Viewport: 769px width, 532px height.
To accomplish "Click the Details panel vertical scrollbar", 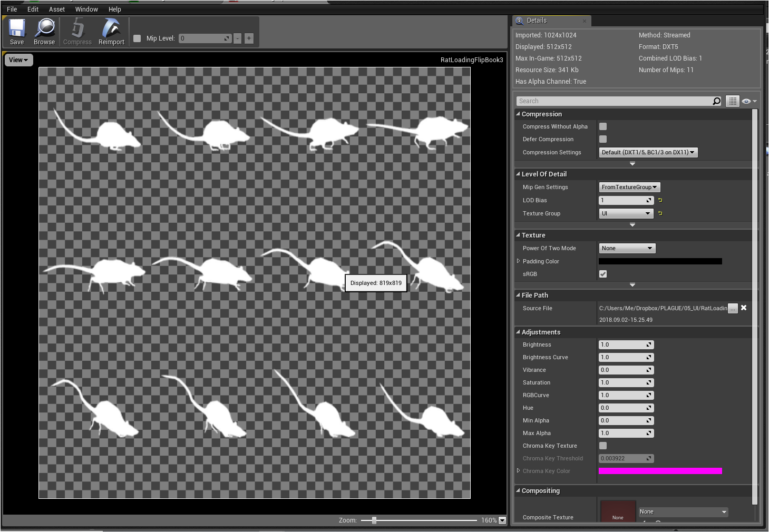I will pyautogui.click(x=755, y=307).
